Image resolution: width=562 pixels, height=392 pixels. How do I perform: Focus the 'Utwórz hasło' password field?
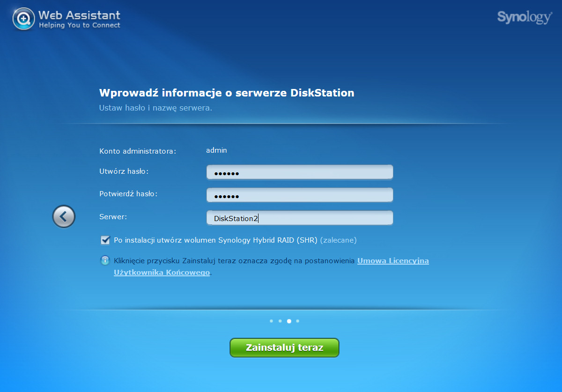point(299,172)
